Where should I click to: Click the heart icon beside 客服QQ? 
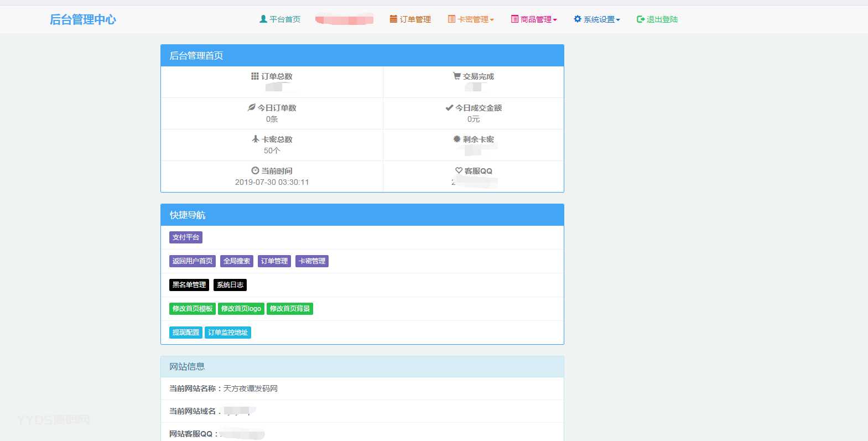point(459,170)
